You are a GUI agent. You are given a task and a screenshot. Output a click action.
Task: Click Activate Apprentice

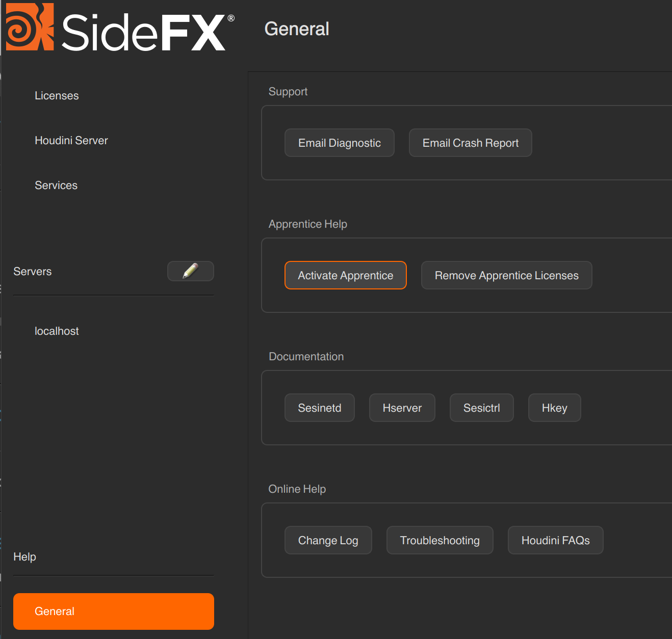(346, 275)
